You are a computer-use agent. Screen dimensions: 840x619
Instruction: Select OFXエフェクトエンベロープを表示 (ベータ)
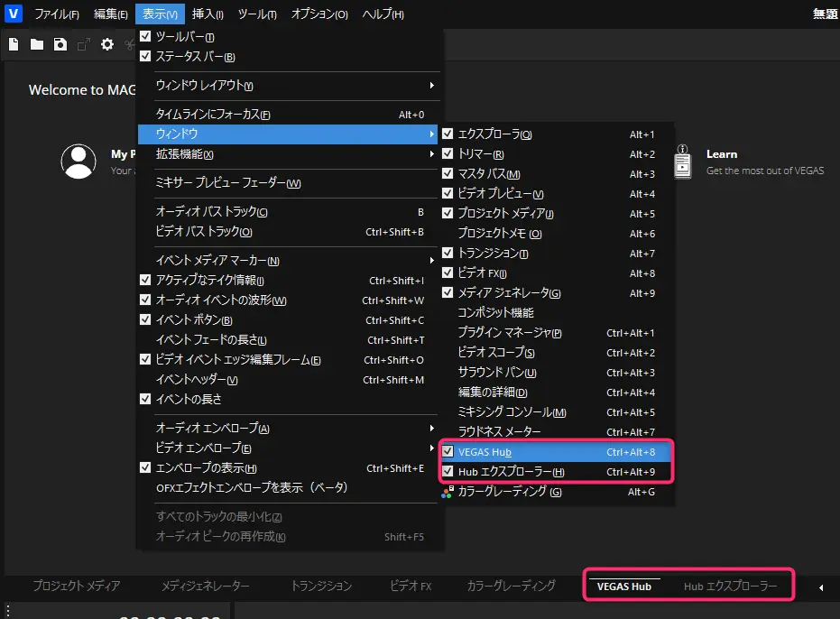(290, 487)
